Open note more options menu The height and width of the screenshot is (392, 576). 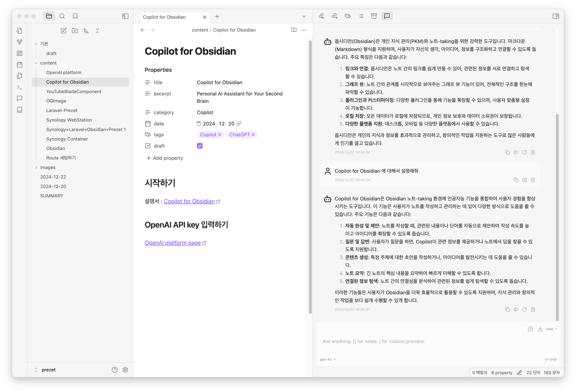pyautogui.click(x=304, y=30)
